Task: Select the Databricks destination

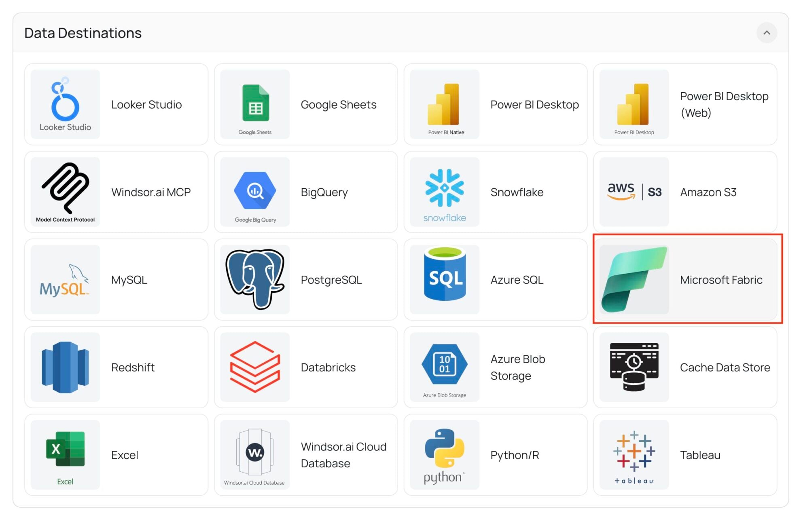Action: point(306,367)
